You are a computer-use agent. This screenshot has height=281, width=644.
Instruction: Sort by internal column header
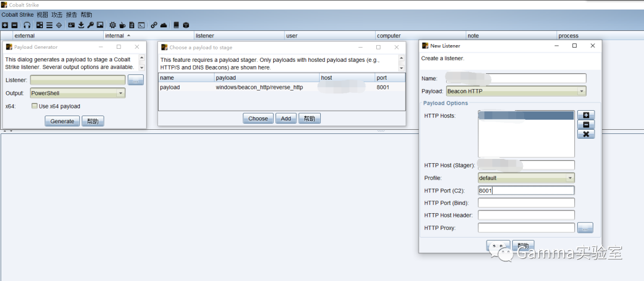[x=148, y=36]
